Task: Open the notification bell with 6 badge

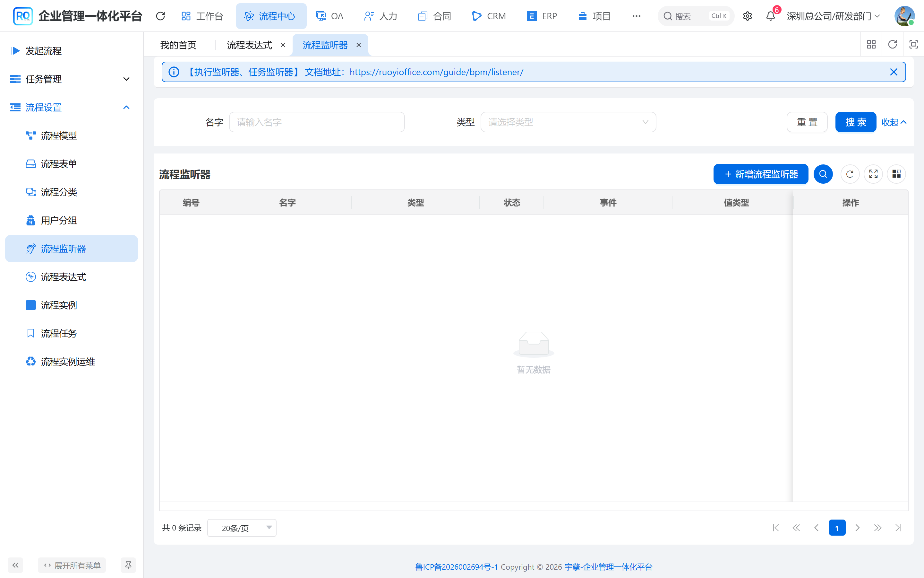Action: click(x=771, y=16)
